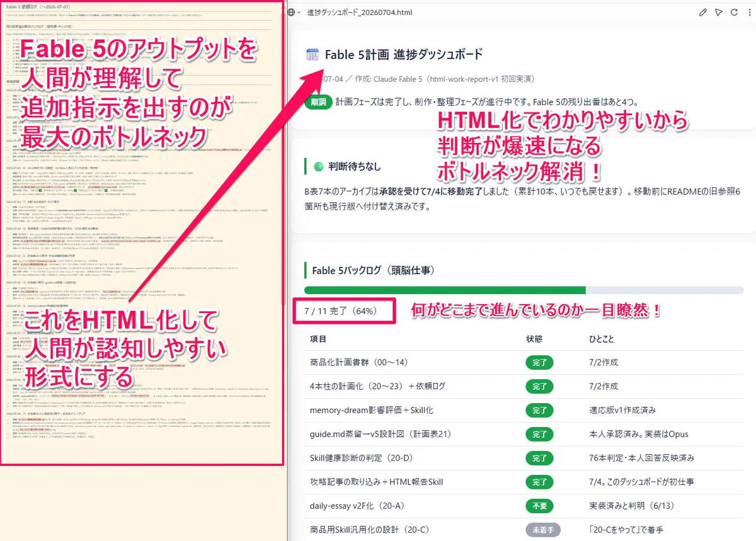756x541 pixels.
Task: Click the Fable 5バックログ progress bar
Action: (524, 290)
